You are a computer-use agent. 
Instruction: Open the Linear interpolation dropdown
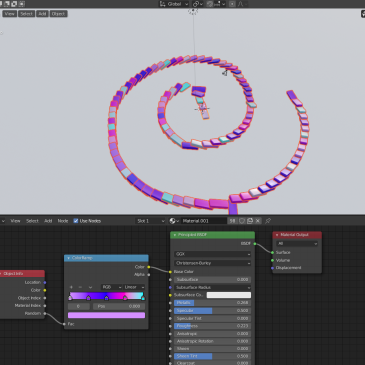134,287
